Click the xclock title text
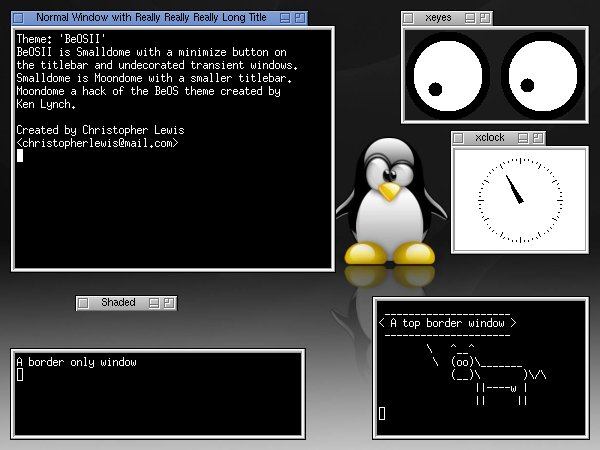 [490, 137]
